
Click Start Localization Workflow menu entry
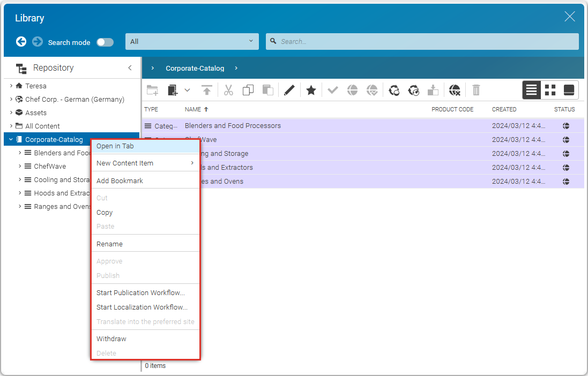pyautogui.click(x=142, y=307)
